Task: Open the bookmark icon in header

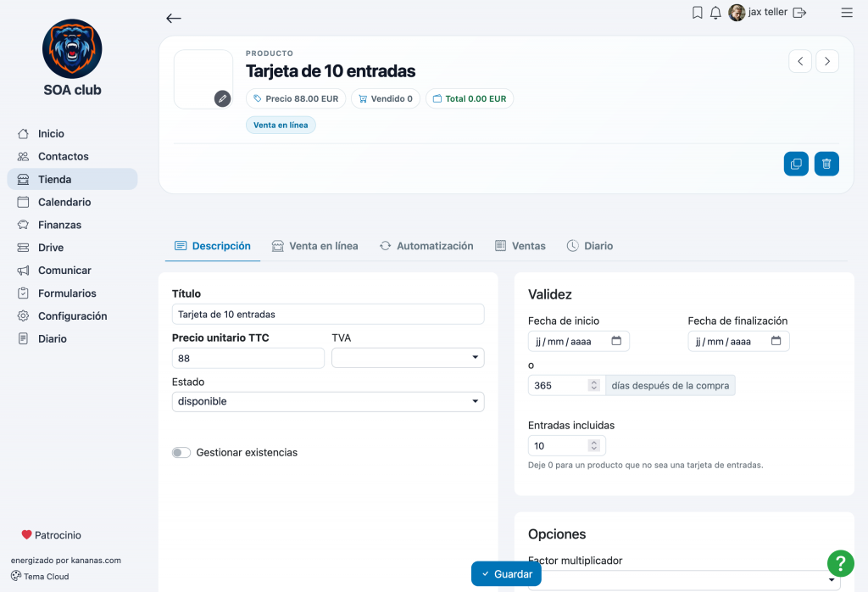Action: click(x=698, y=12)
